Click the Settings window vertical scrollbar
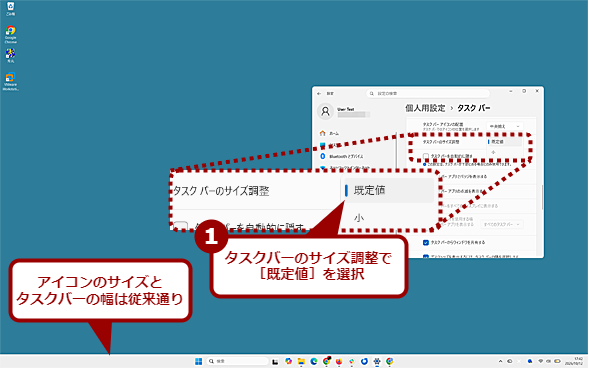Image resolution: width=589 pixels, height=369 pixels. tap(542, 197)
